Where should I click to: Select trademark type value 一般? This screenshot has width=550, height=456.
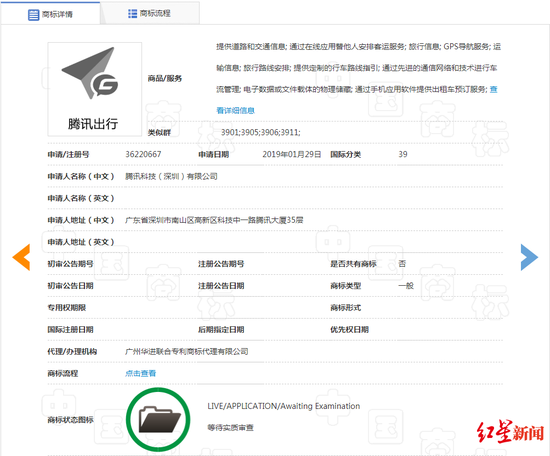pos(406,286)
